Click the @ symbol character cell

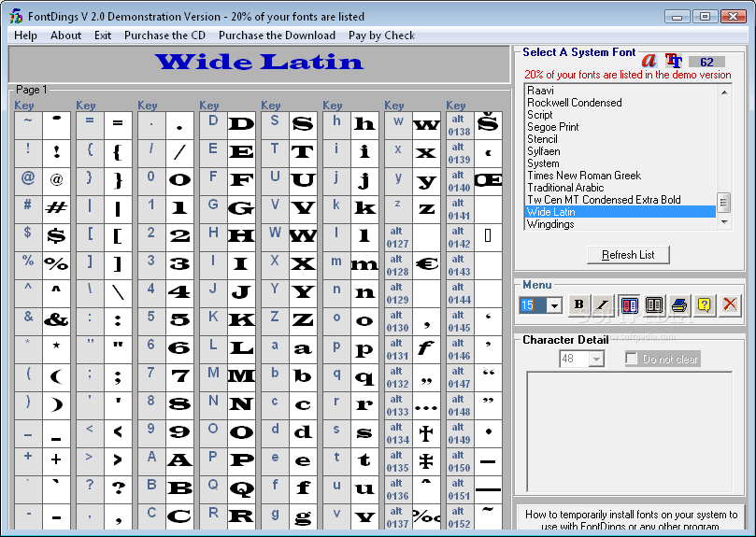pyautogui.click(x=56, y=180)
